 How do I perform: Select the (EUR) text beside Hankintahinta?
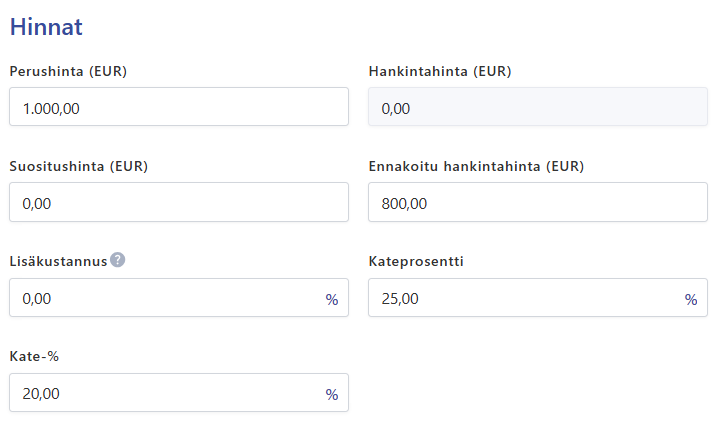click(492, 71)
